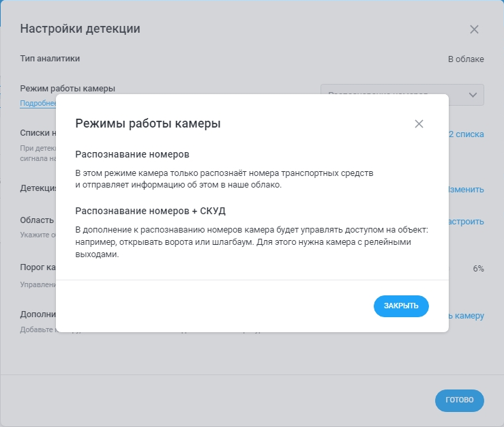Click the «Режимы работы камеры» popup title

(x=147, y=123)
